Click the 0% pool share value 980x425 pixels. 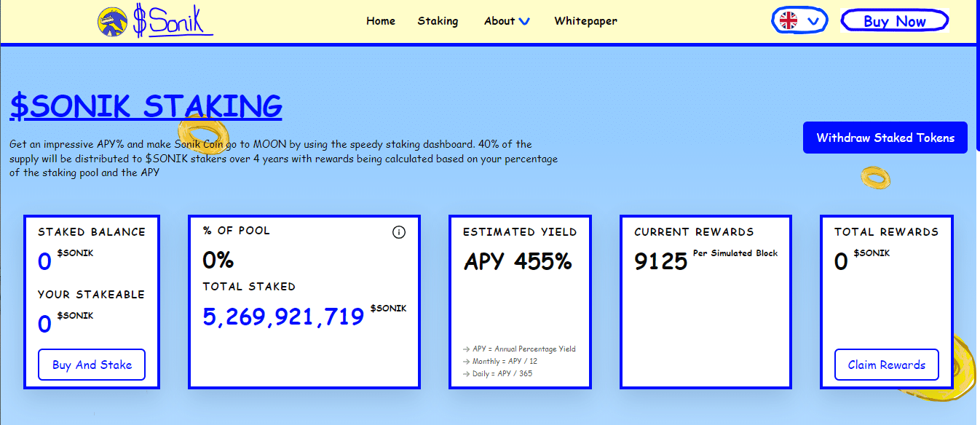point(218,260)
